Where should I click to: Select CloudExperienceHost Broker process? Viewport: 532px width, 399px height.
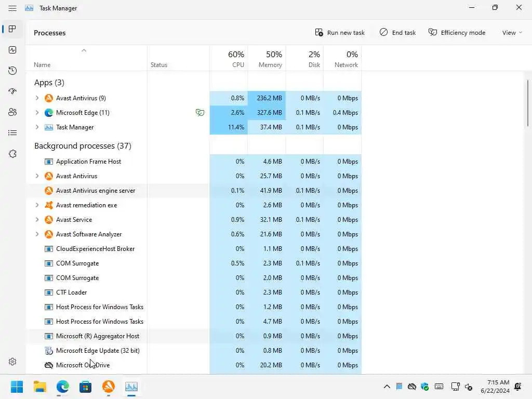pyautogui.click(x=194, y=249)
